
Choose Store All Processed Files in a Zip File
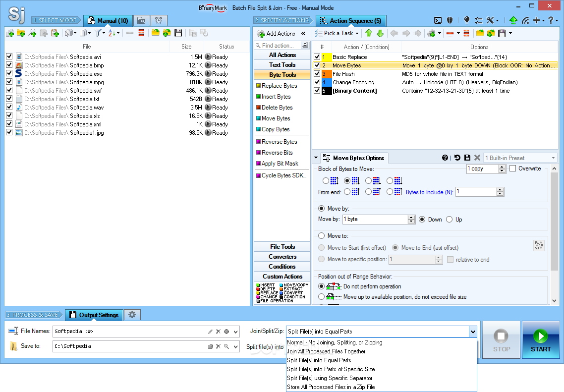[x=331, y=387]
